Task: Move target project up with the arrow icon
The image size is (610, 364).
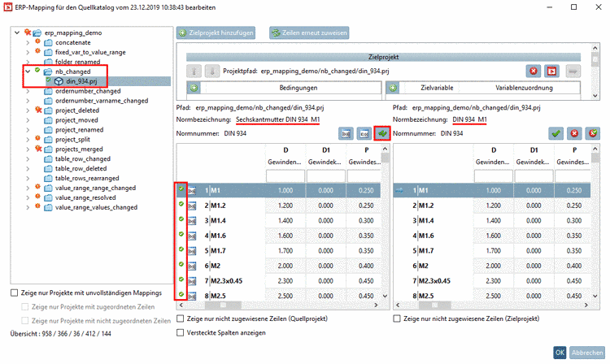Action: click(194, 71)
